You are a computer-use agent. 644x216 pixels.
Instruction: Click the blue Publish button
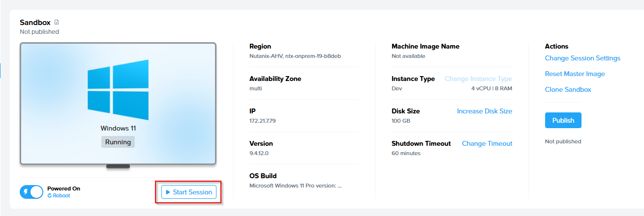(563, 120)
